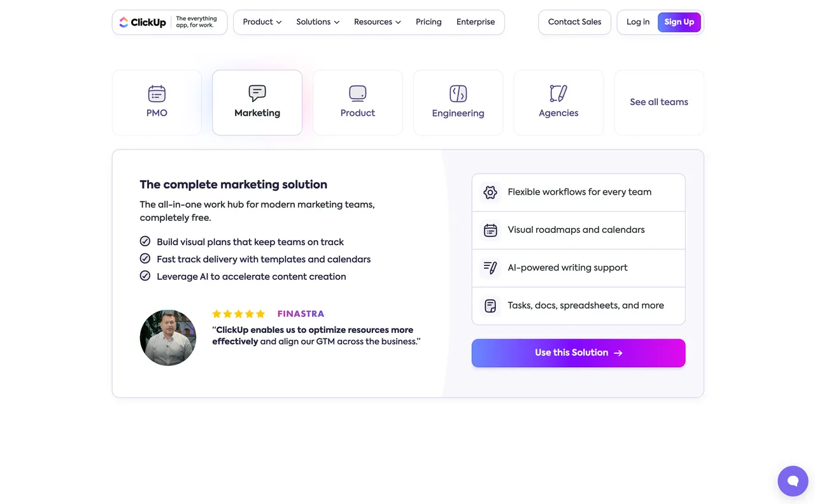Viewport: 815px width, 504px height.
Task: Click the checkmark beside Leverage AI
Action: coord(145,276)
